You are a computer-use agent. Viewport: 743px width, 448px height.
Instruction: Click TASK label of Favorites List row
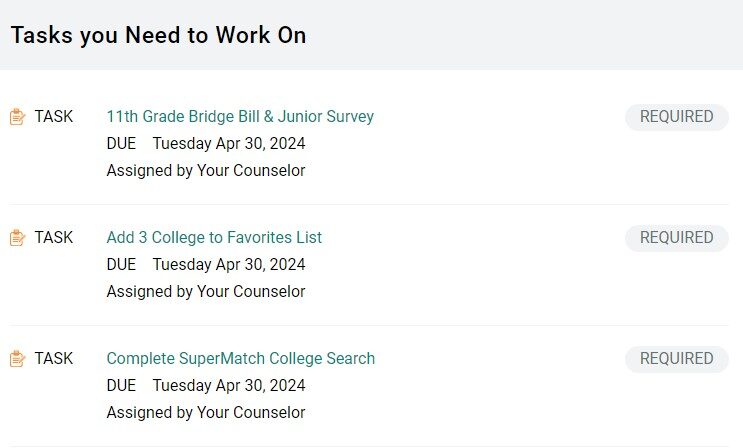pos(54,238)
